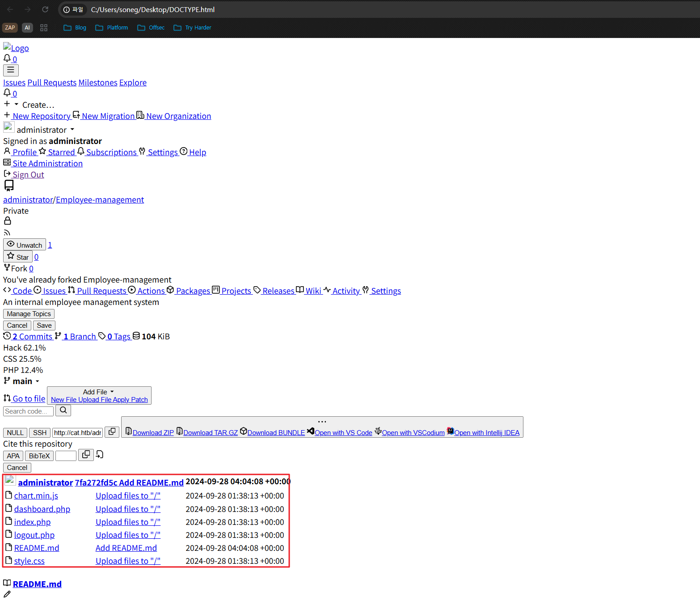Image resolution: width=700 pixels, height=613 pixels.
Task: Open the Add File dropdown
Action: 99,392
